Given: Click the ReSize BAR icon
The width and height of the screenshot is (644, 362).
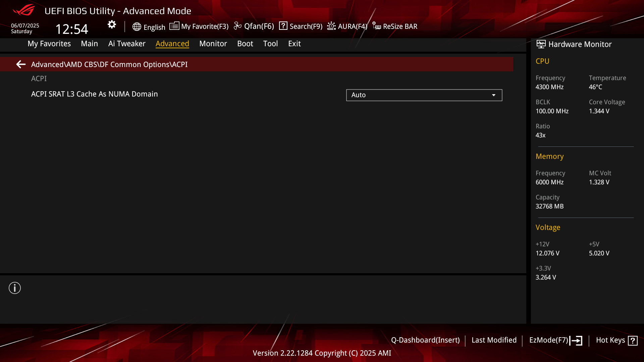Looking at the screenshot, I should [x=377, y=26].
